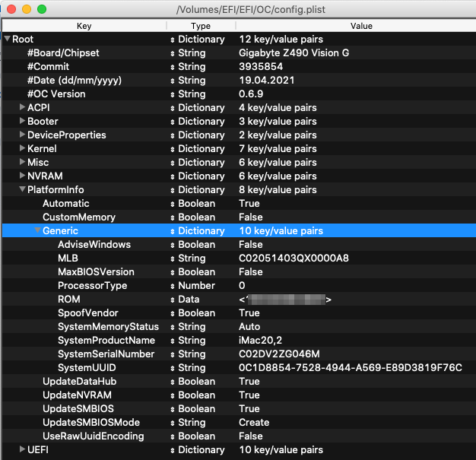Select the iMac20,2 product name value

[261, 341]
